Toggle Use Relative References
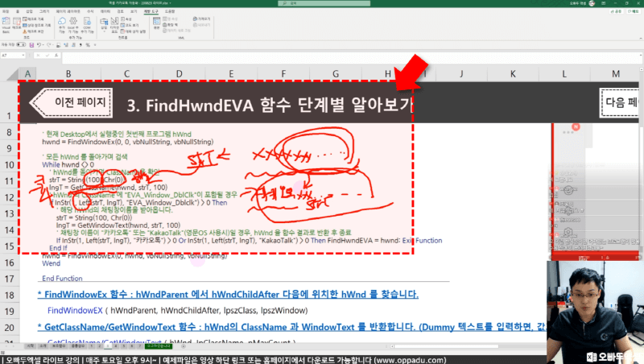 point(36,25)
